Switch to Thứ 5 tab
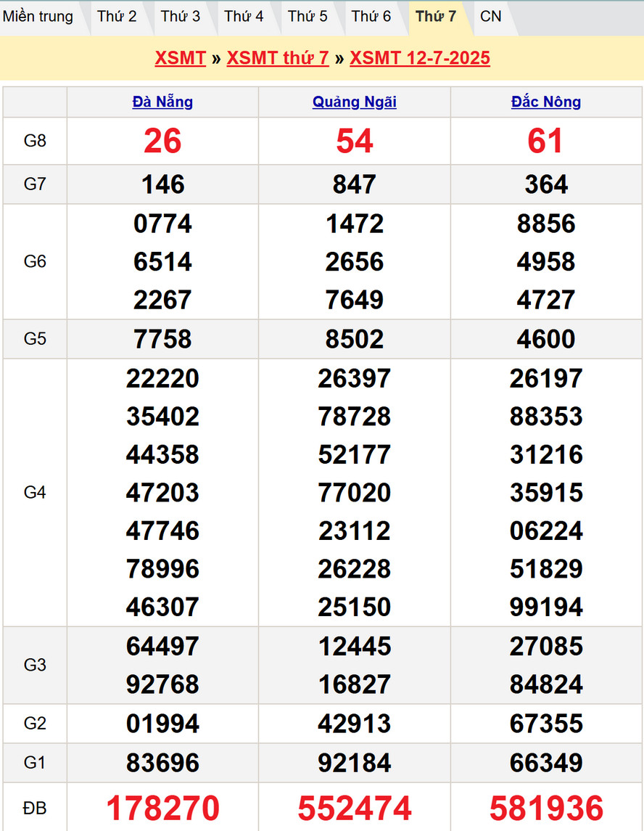Screen dimensions: 644x831 [307, 17]
